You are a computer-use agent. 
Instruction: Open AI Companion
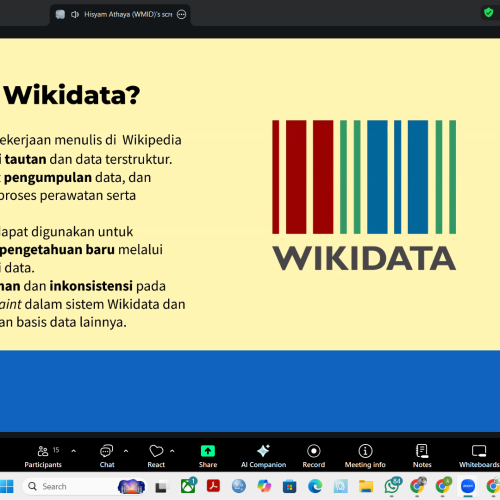263,456
